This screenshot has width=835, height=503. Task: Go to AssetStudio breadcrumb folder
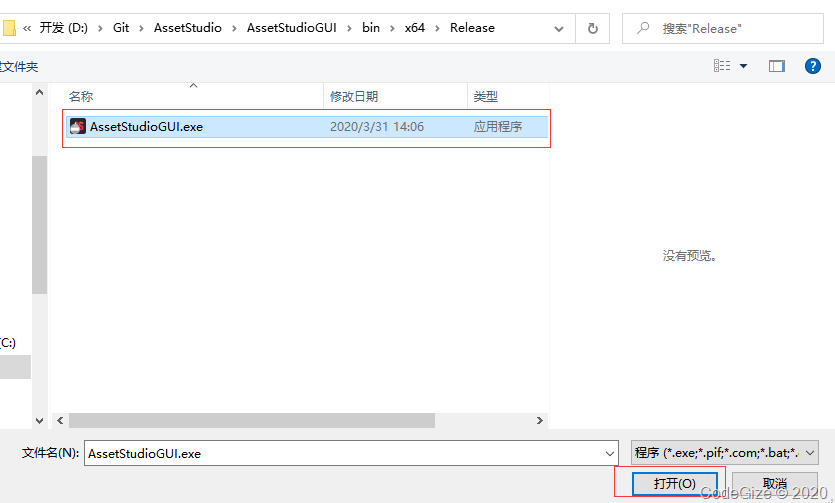pyautogui.click(x=187, y=28)
